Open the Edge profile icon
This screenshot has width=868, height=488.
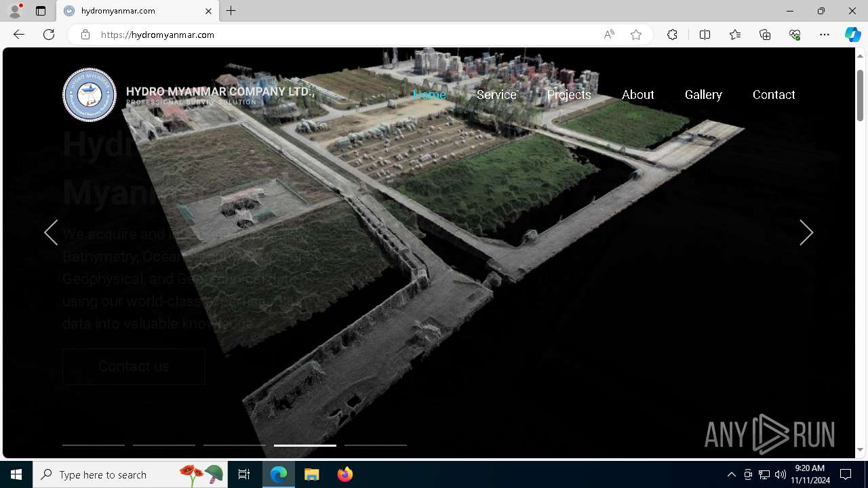click(x=15, y=11)
